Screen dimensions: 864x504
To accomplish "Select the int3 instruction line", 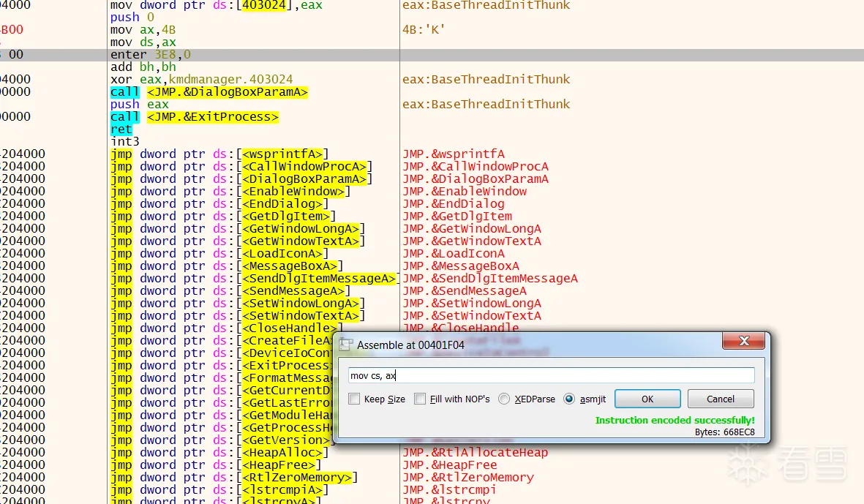I will click(125, 142).
